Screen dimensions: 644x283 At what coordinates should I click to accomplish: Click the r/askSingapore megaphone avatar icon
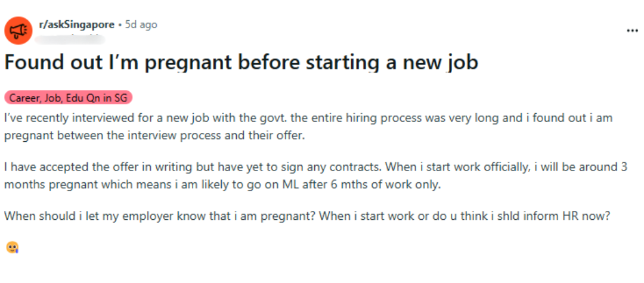coord(19,30)
